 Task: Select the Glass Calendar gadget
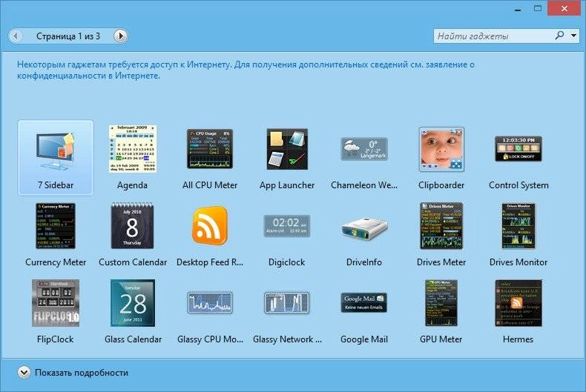pyautogui.click(x=133, y=303)
